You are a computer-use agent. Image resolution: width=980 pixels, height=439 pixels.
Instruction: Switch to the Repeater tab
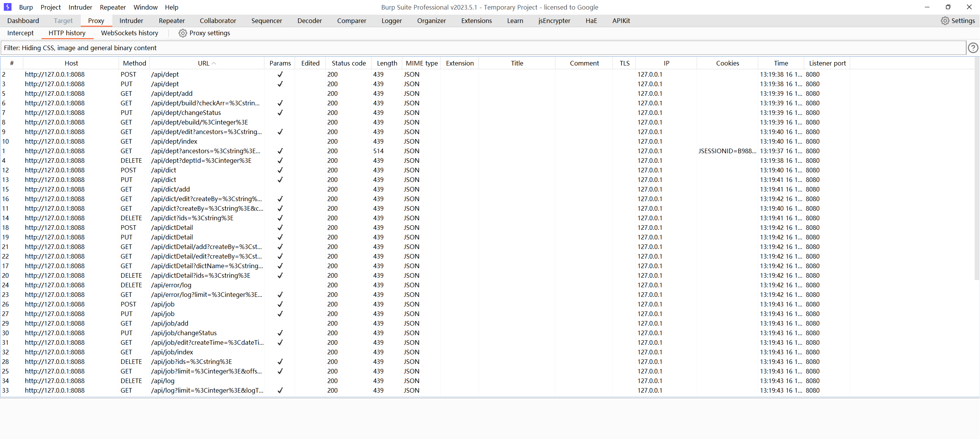coord(171,21)
